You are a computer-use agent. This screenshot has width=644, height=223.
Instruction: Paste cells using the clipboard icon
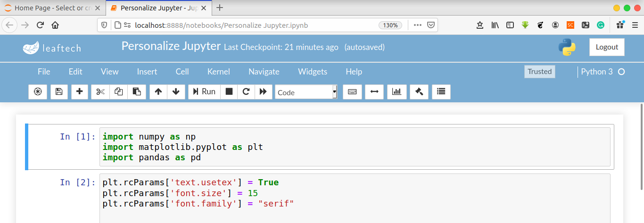(136, 92)
